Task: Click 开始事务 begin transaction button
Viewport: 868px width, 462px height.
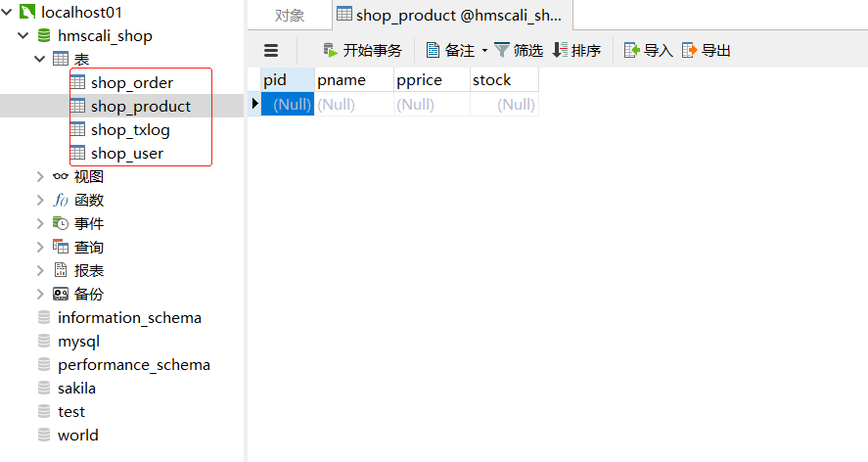Action: [362, 51]
